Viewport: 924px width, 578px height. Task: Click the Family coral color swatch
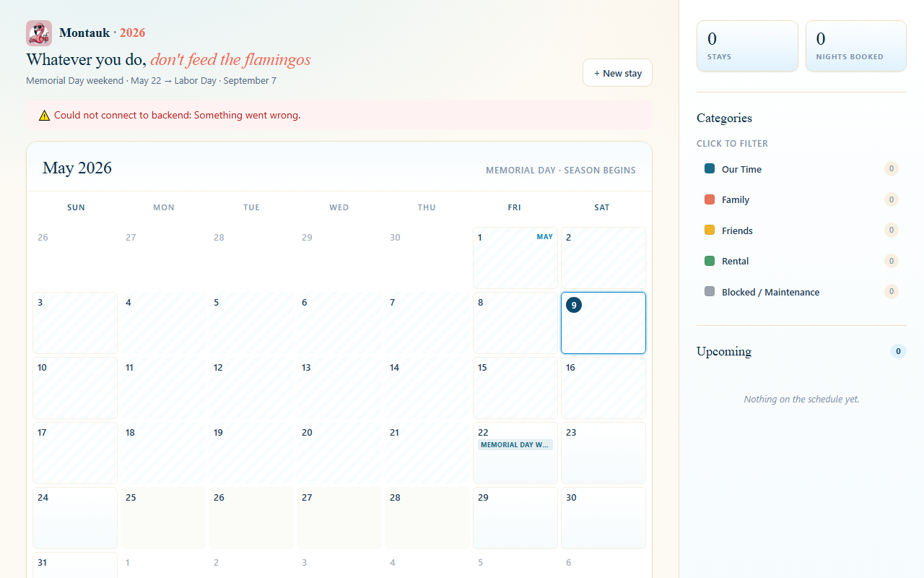point(710,199)
